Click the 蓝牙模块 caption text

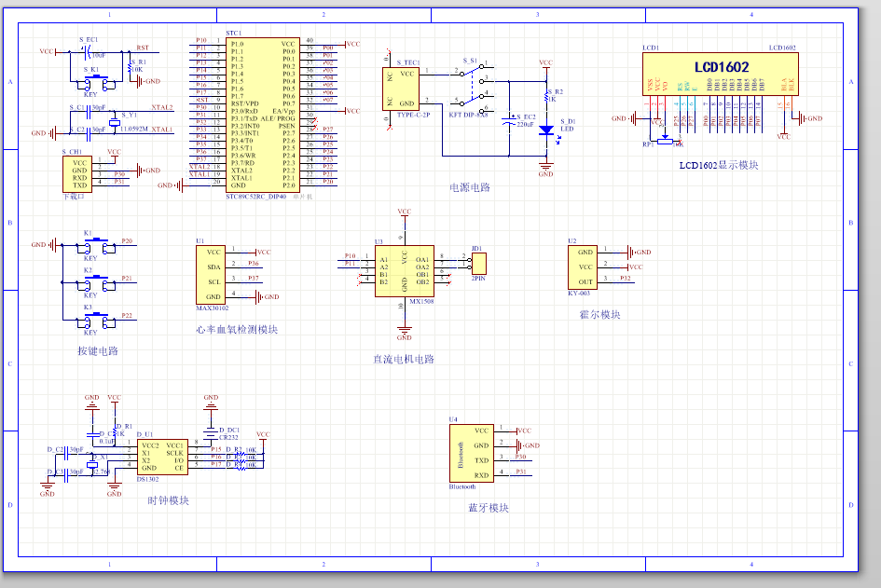pos(489,508)
